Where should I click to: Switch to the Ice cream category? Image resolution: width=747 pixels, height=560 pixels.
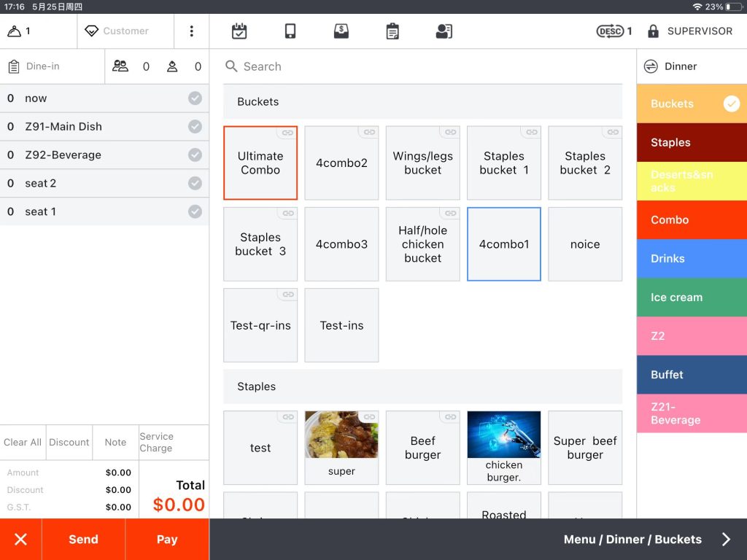point(691,297)
